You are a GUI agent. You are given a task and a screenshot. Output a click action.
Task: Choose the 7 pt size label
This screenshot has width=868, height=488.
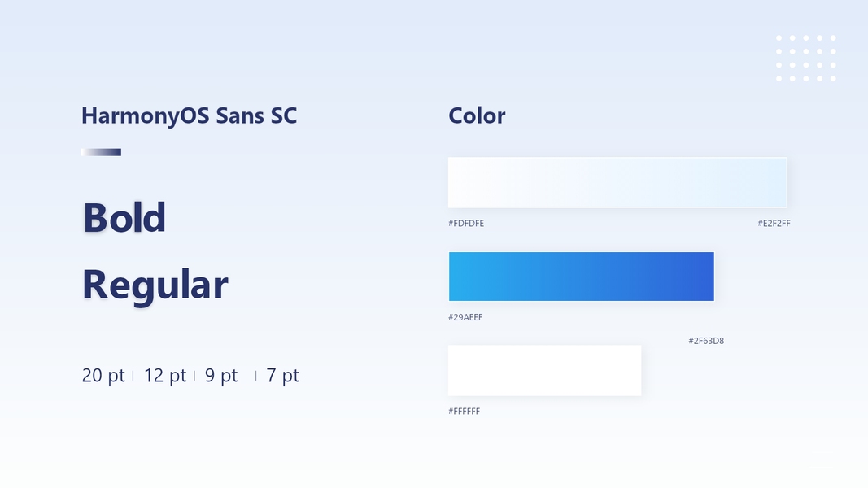tap(282, 376)
